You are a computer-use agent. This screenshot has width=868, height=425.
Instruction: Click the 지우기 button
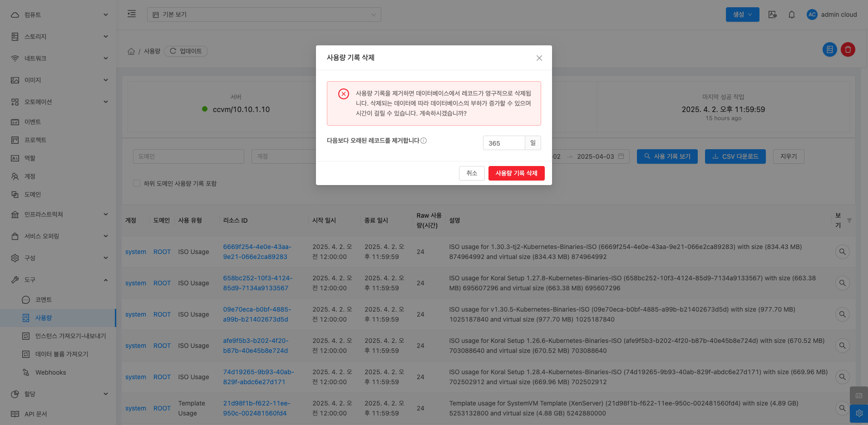789,156
